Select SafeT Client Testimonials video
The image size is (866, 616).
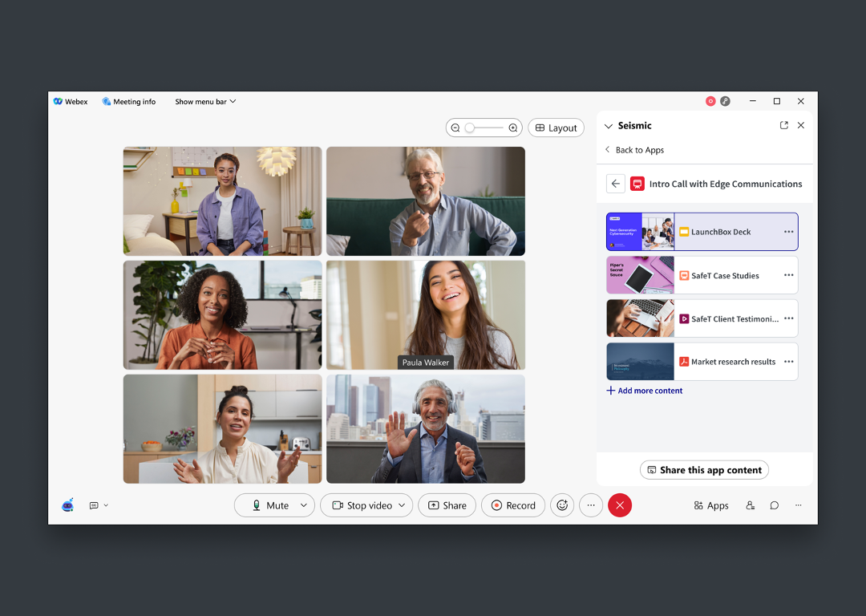pos(702,318)
